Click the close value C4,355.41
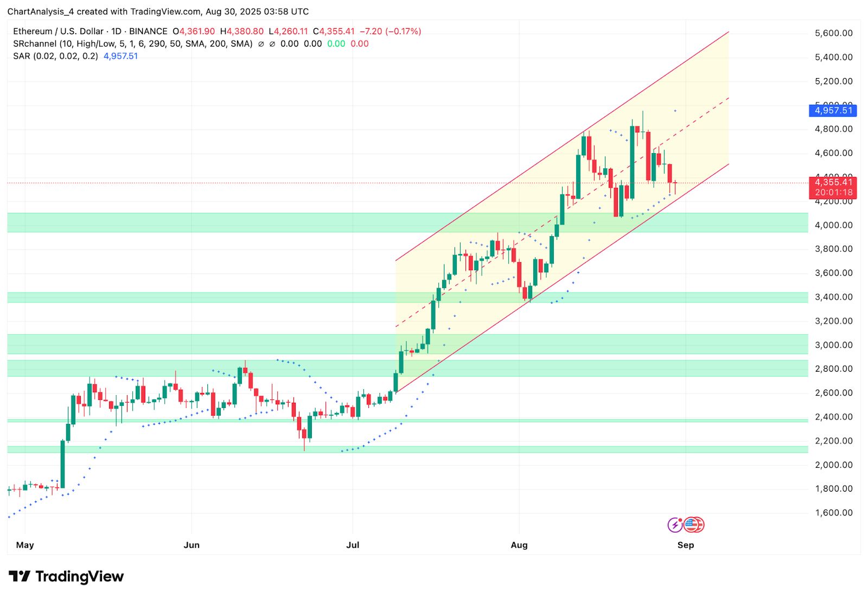The height and width of the screenshot is (598, 868). click(334, 31)
